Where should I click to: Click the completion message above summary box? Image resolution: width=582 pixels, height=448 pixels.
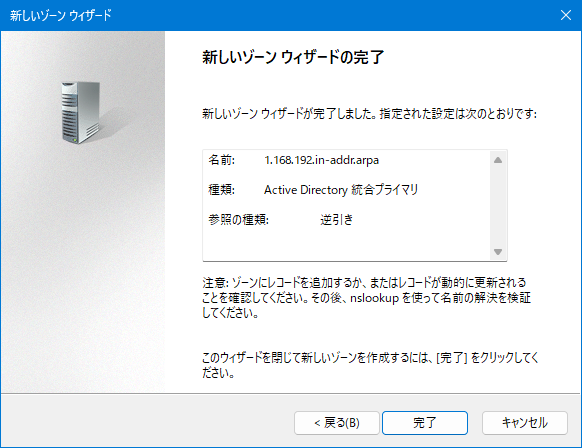(x=369, y=113)
